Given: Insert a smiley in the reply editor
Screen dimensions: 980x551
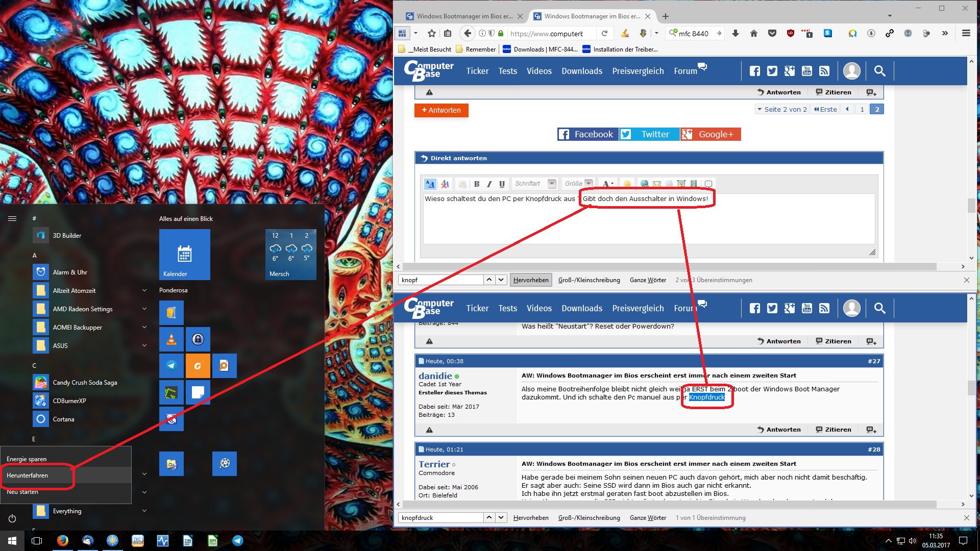Looking at the screenshot, I should (627, 184).
